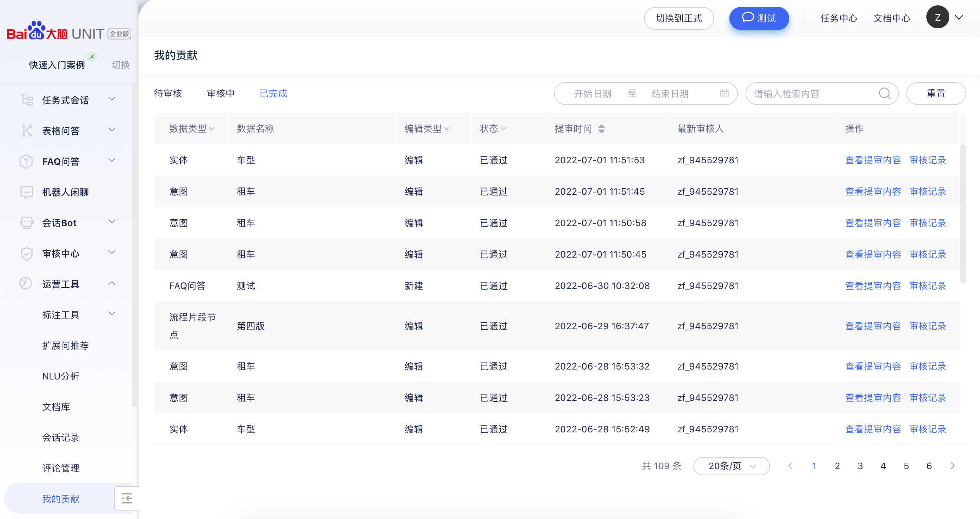
Task: Switch to the 审核中 tab
Action: (221, 94)
